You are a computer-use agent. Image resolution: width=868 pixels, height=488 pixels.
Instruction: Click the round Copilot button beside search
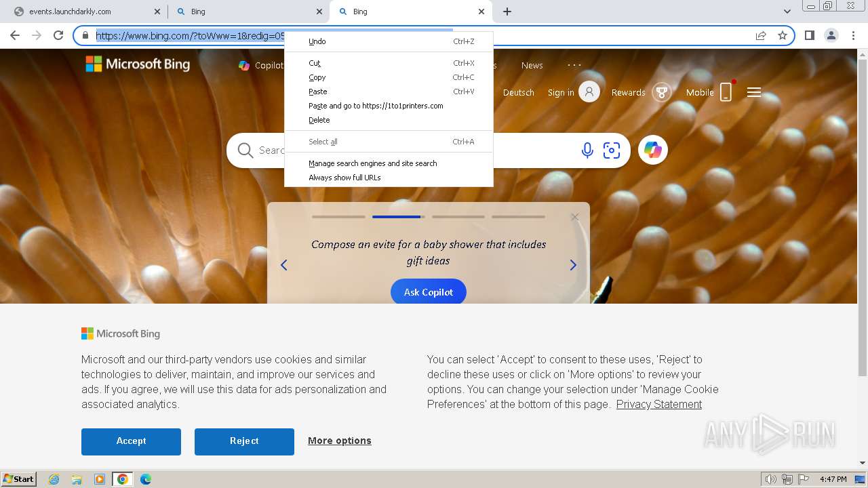click(x=653, y=150)
